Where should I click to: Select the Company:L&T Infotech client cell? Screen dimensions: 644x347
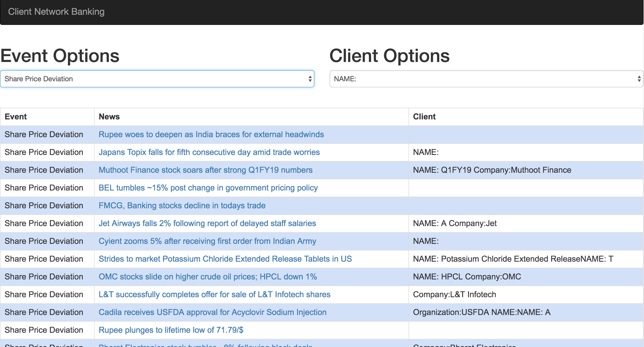coord(454,294)
